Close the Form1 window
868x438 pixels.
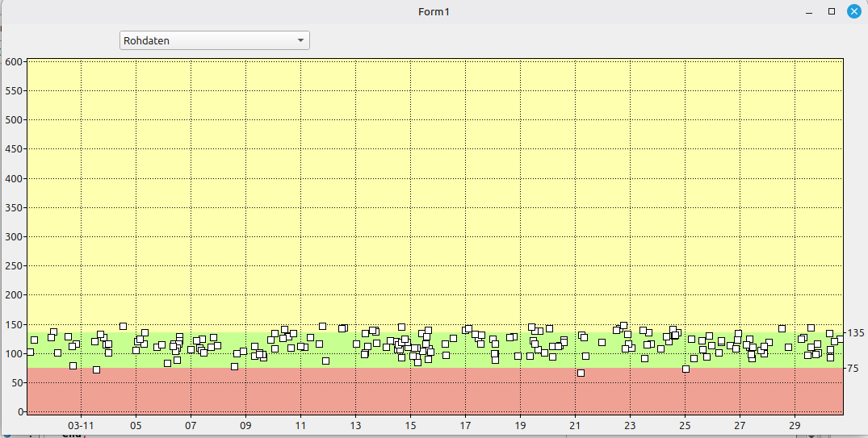pyautogui.click(x=853, y=11)
